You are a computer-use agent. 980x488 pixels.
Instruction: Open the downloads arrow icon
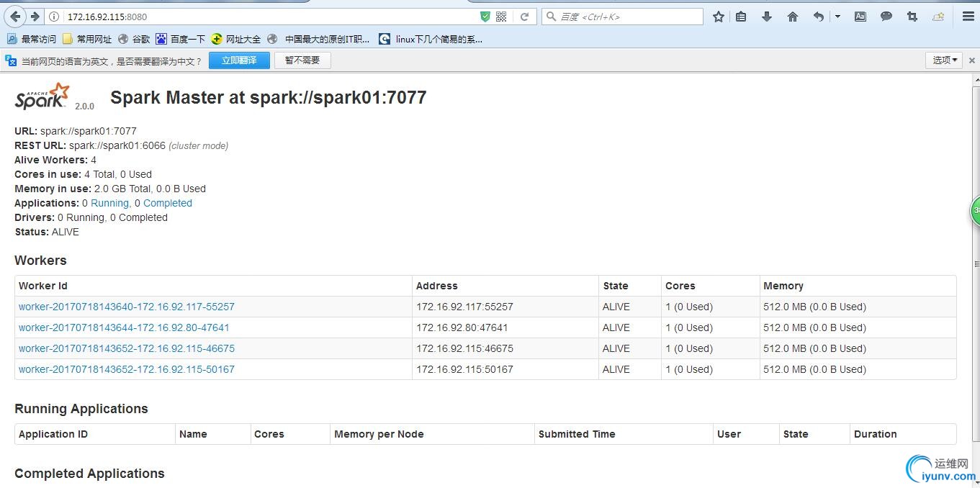click(767, 17)
